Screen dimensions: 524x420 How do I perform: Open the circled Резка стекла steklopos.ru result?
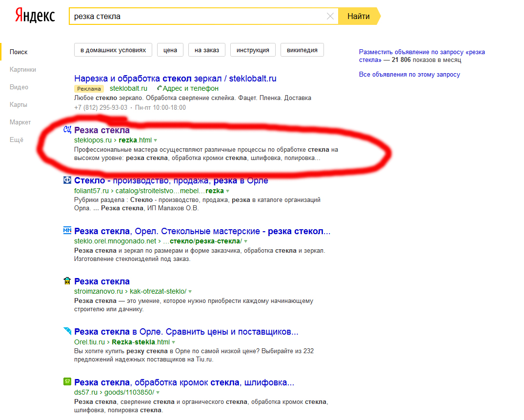tap(102, 130)
